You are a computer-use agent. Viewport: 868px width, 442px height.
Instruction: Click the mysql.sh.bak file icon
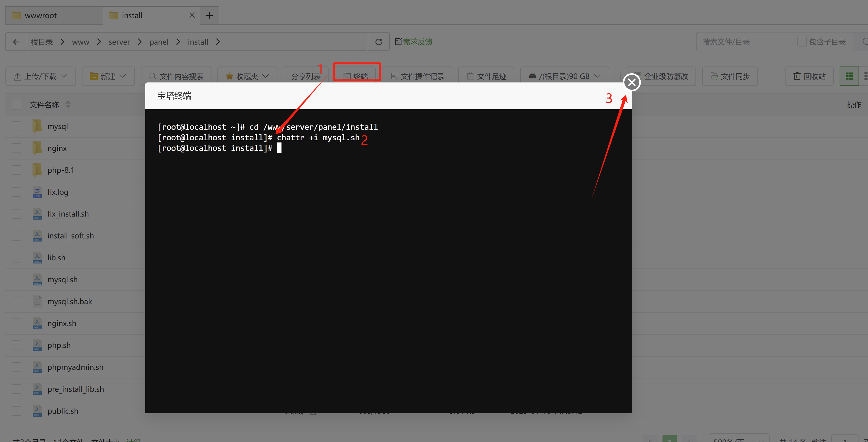pyautogui.click(x=37, y=301)
